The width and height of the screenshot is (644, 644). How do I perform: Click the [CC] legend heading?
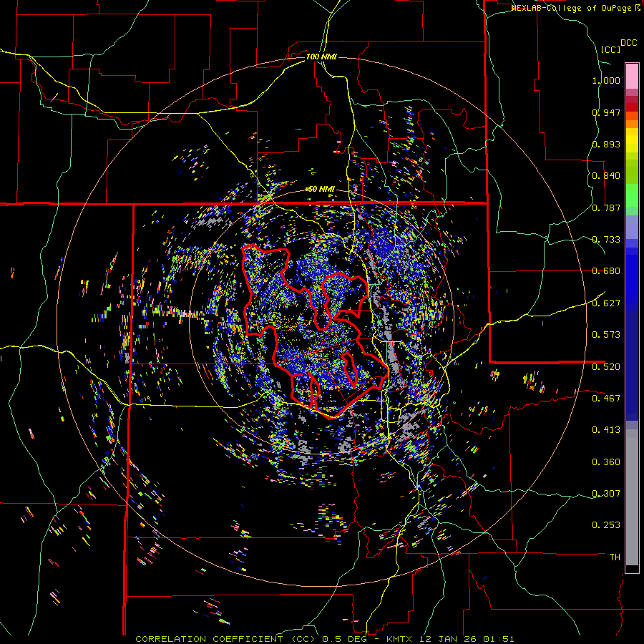coord(610,49)
